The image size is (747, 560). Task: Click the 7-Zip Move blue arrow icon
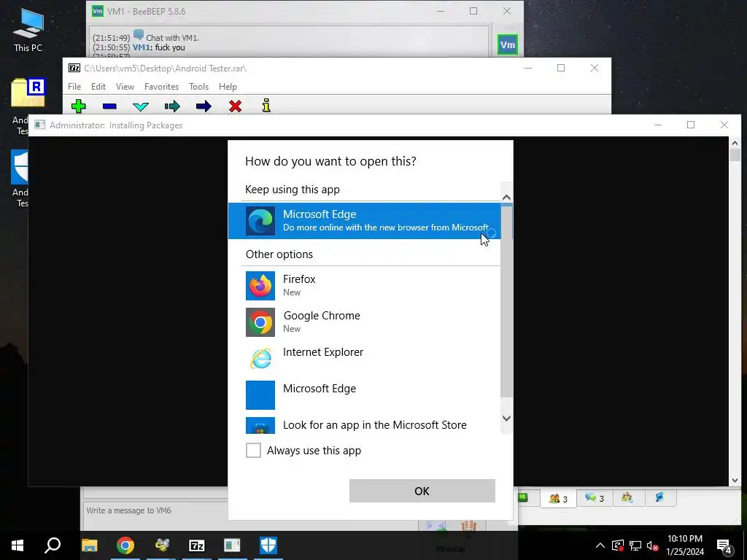(204, 106)
